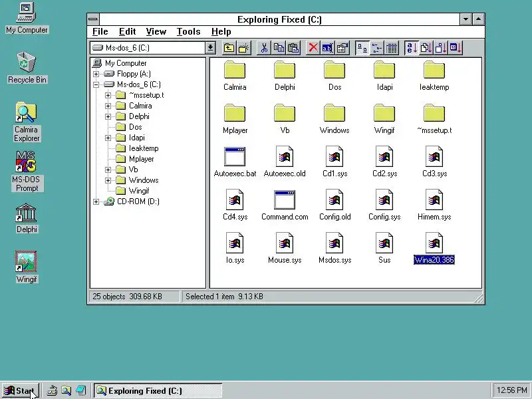Switch to small icons list view
This screenshot has height=399, width=532.
tap(377, 48)
